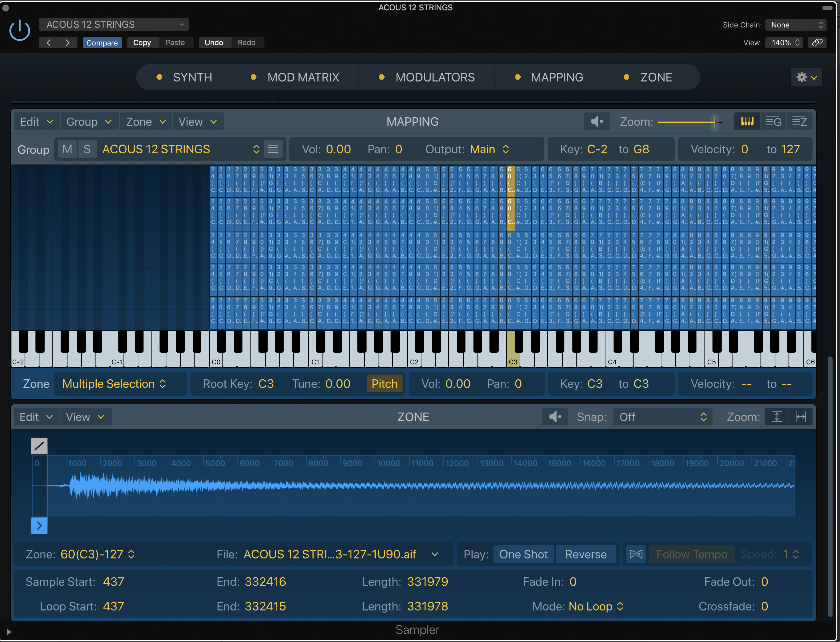Screen dimensions: 840x642
Task: Open the gear settings menu
Action: (x=806, y=77)
